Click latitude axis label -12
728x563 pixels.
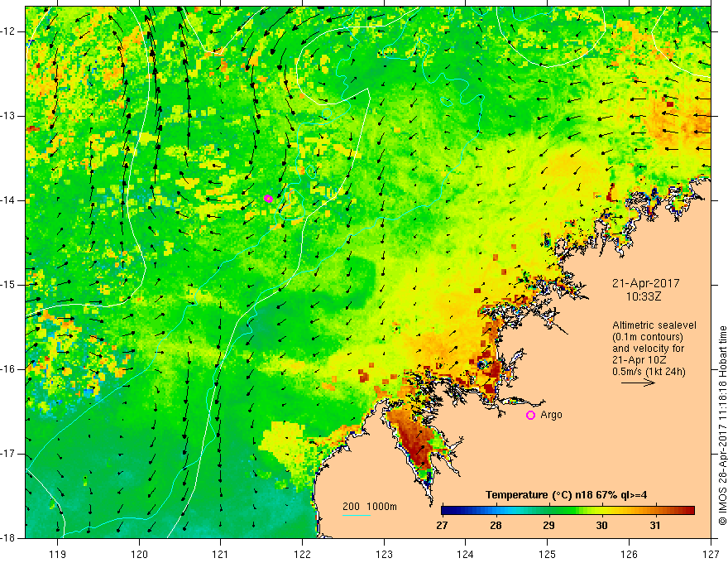pyautogui.click(x=8, y=31)
